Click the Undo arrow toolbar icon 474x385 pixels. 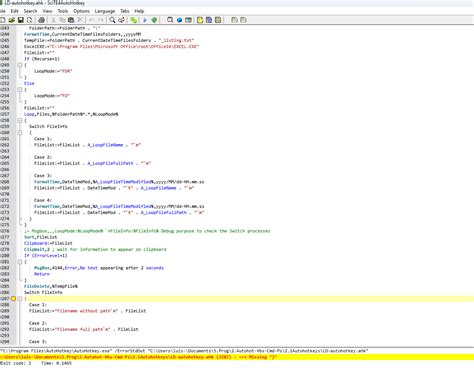[91, 20]
